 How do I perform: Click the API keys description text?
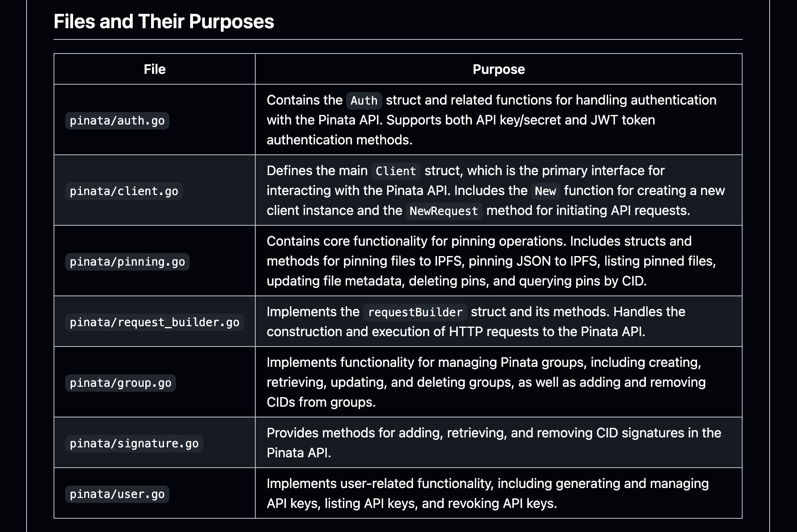(x=487, y=493)
